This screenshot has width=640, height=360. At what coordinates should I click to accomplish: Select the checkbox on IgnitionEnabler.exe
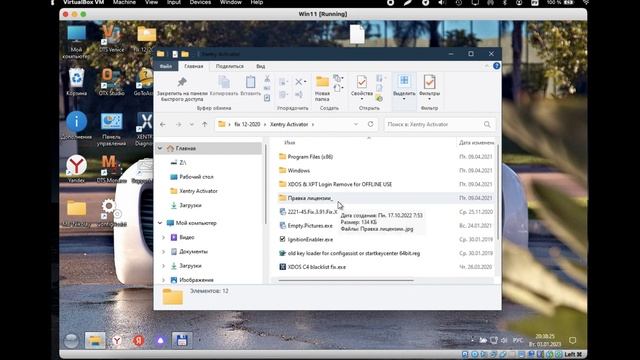coord(282,239)
